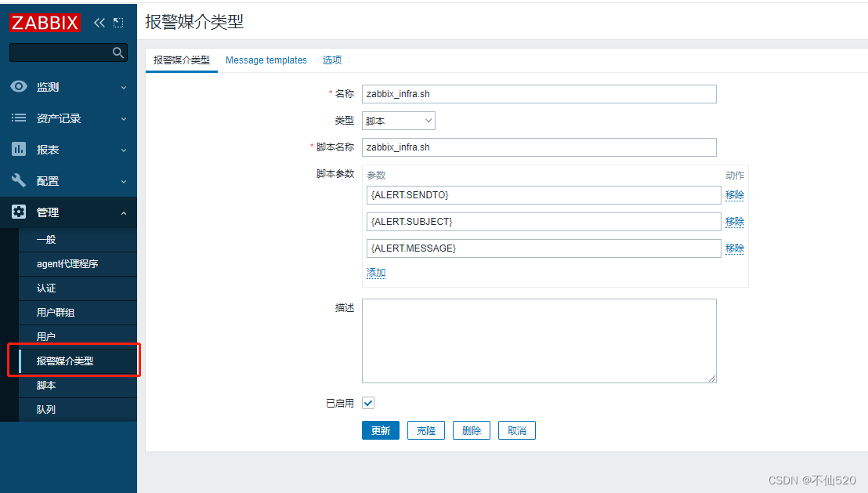
Task: Open the 类型 dropdown showing 脚本
Action: pos(399,121)
